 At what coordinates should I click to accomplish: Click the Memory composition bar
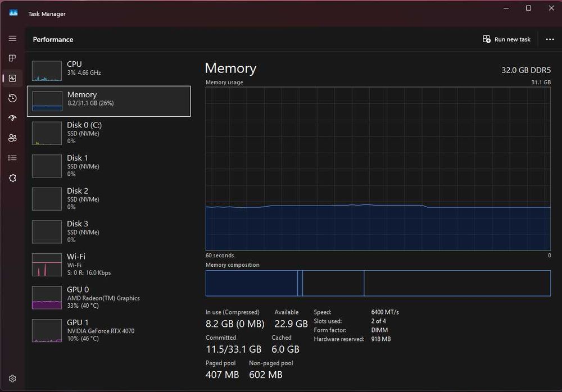tap(378, 283)
